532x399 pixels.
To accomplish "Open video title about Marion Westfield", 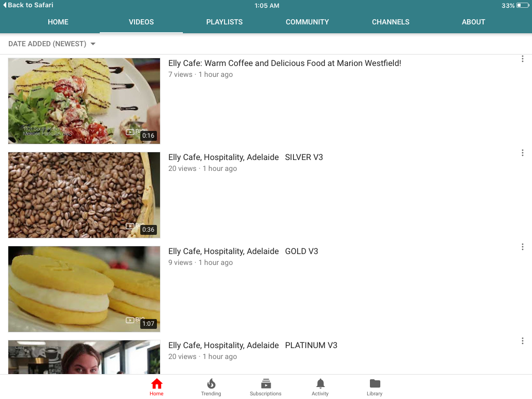I will pos(285,63).
